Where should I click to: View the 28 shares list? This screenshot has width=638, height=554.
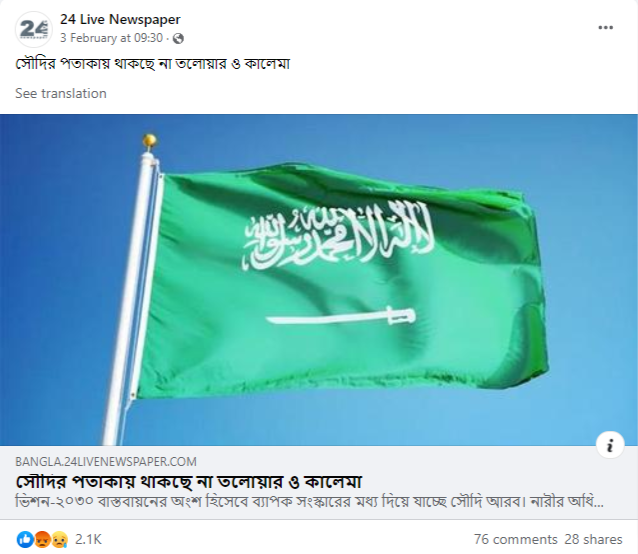(x=593, y=539)
